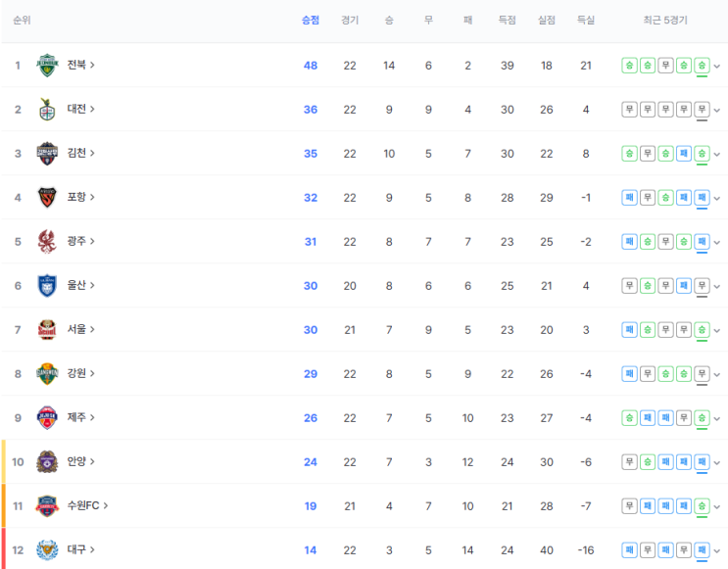Open the 김천 team logo

(47, 154)
